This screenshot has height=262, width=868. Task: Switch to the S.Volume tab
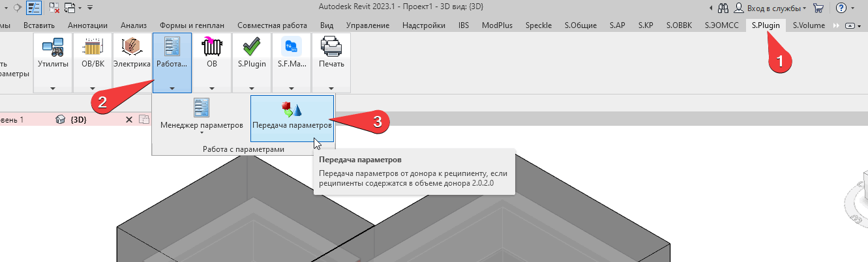point(809,25)
